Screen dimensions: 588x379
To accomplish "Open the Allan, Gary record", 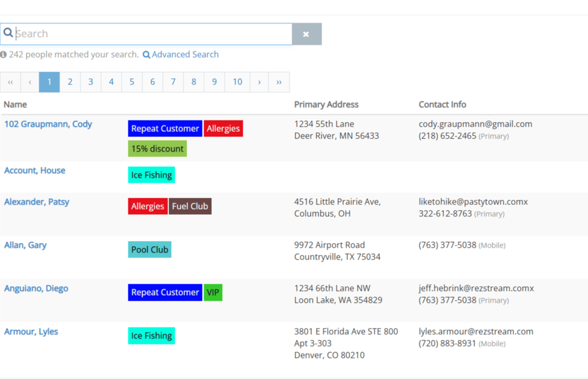I will (25, 245).
